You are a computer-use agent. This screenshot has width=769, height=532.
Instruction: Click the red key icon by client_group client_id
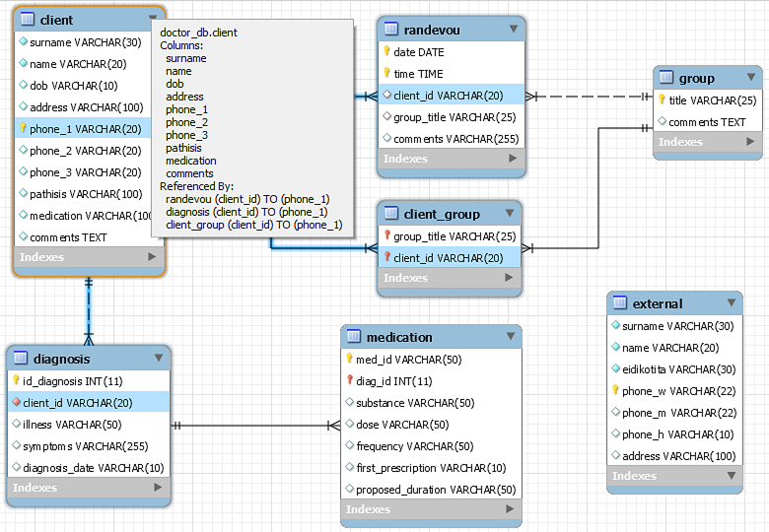[386, 257]
